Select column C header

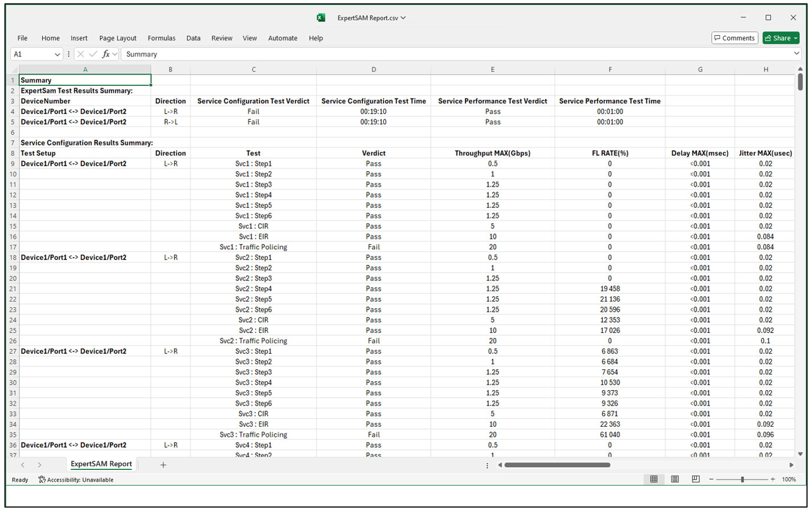253,69
